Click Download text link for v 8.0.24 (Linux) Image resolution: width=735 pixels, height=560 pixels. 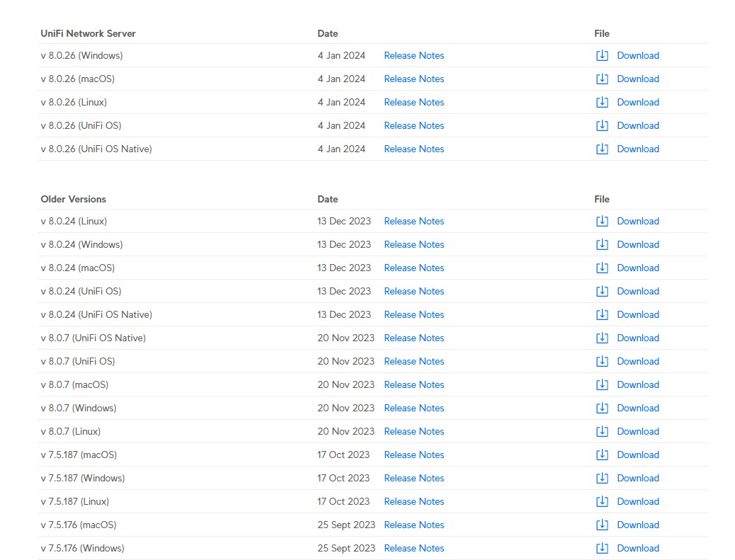pyautogui.click(x=638, y=221)
